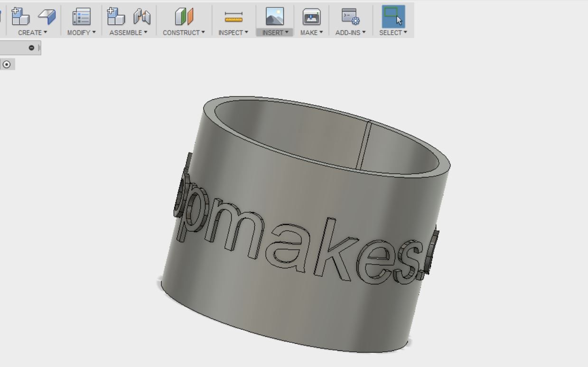The height and width of the screenshot is (367, 588).
Task: Collapse the browser panel with the minus toggle
Action: tap(31, 47)
